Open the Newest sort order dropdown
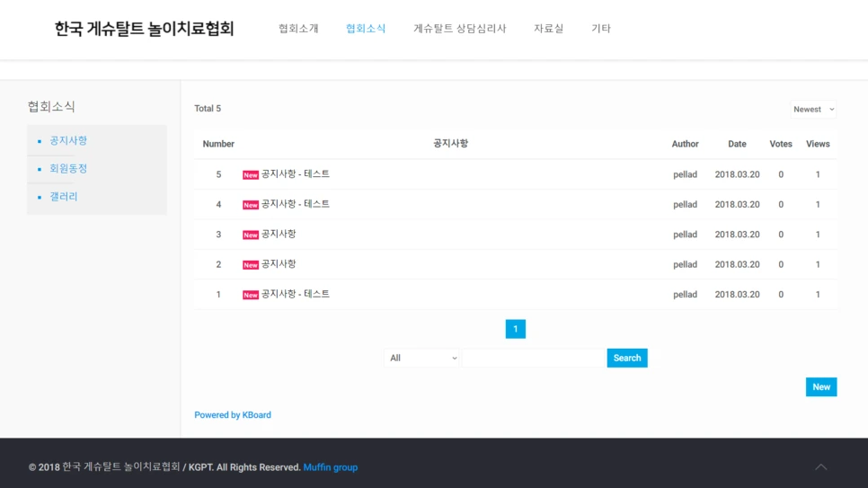Viewport: 868px width, 488px height. 813,109
